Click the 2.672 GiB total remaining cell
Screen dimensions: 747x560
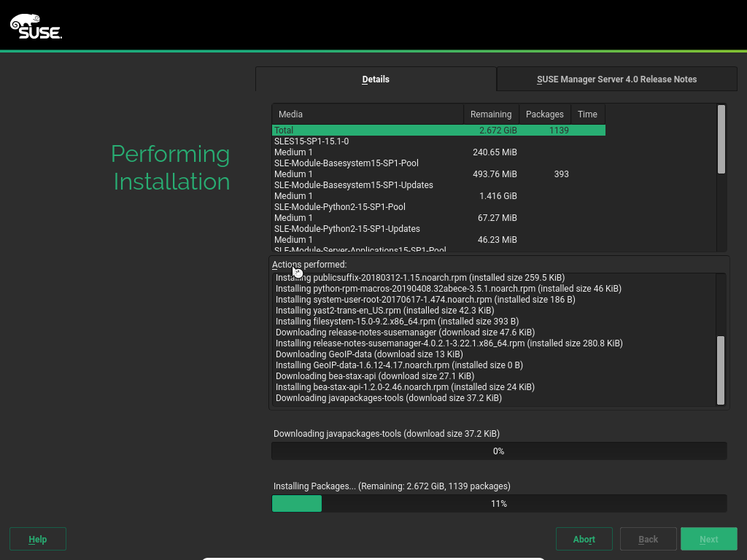tap(498, 130)
